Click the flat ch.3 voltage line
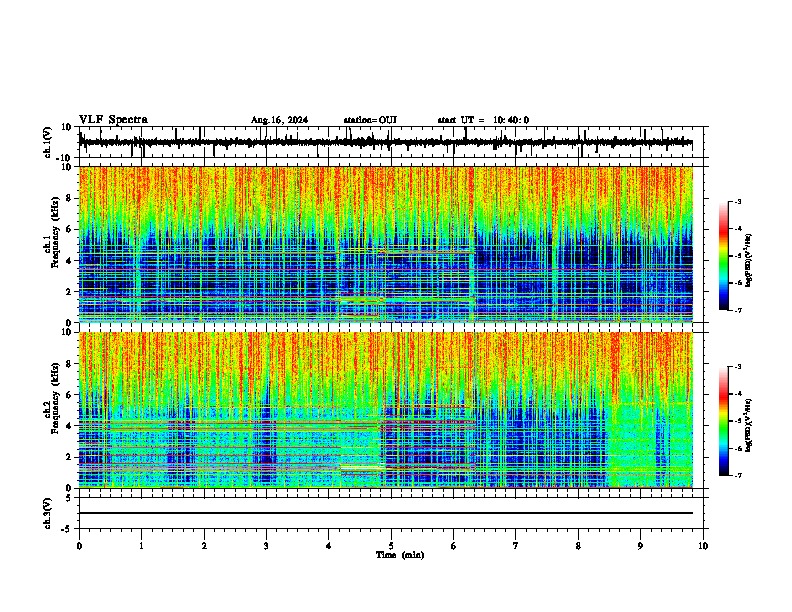The image size is (792, 612). tap(386, 513)
